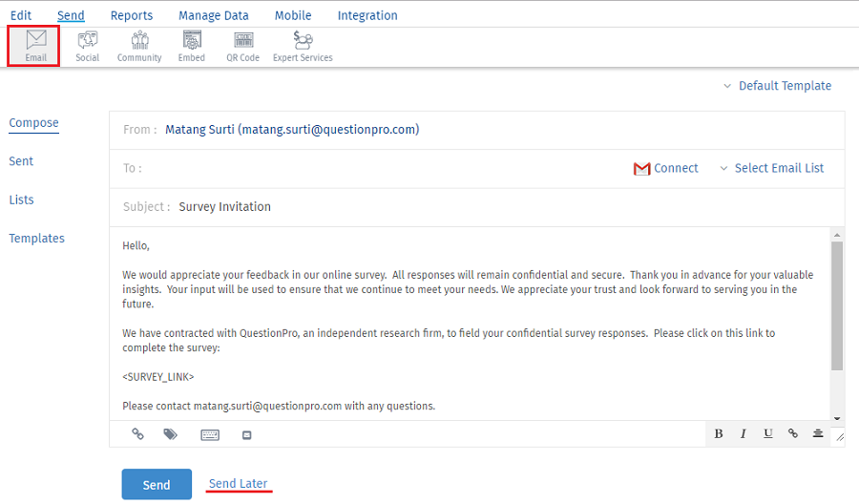Click the small box icon in the editor toolbar
This screenshot has width=859, height=504.
247,435
